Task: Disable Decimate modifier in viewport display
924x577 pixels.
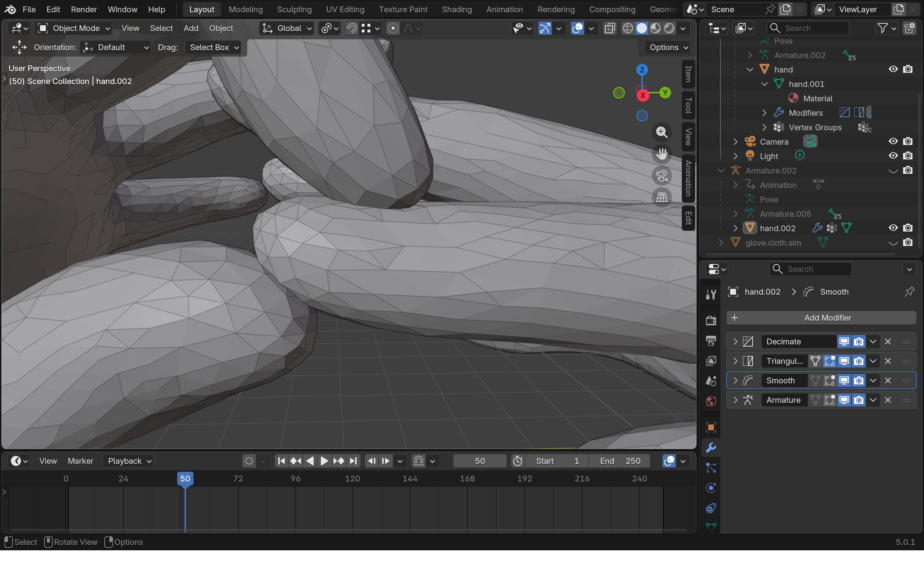Action: (x=844, y=342)
